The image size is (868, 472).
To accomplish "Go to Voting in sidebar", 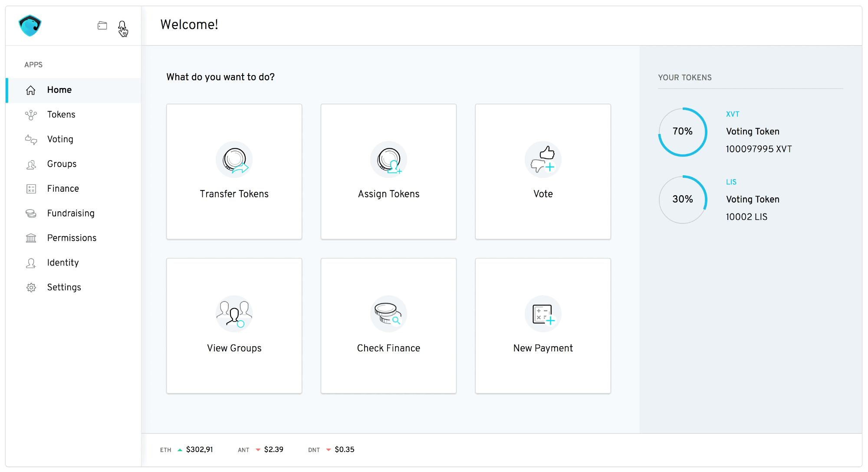I will (60, 139).
